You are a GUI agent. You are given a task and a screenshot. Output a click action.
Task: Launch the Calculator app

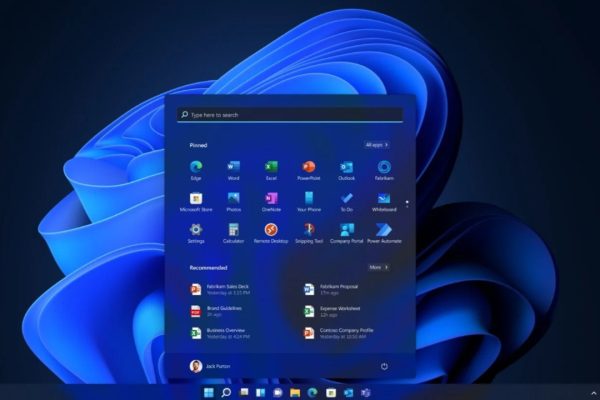[233, 233]
